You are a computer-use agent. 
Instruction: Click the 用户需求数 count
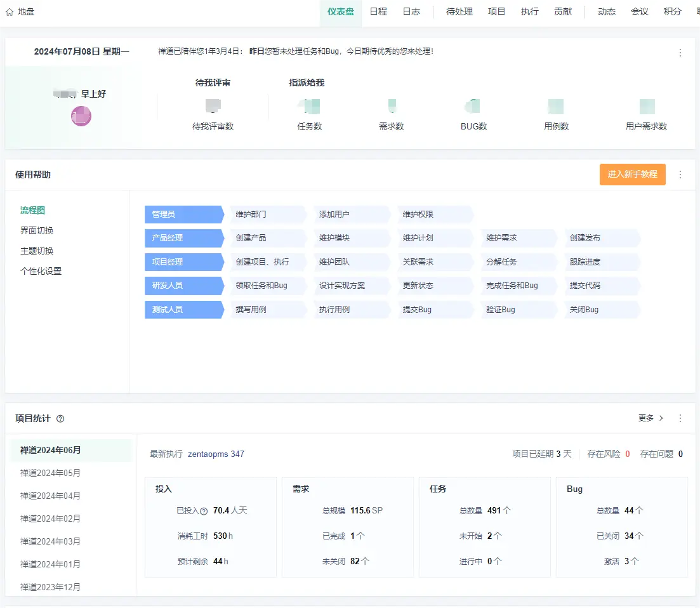(x=647, y=106)
